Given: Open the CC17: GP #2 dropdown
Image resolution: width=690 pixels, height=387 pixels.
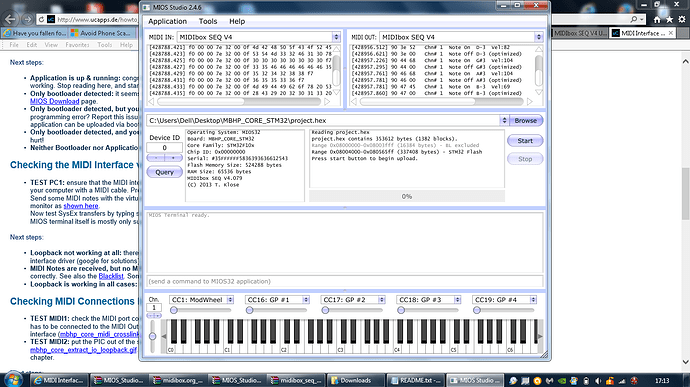Looking at the screenshot, I should pyautogui.click(x=382, y=300).
